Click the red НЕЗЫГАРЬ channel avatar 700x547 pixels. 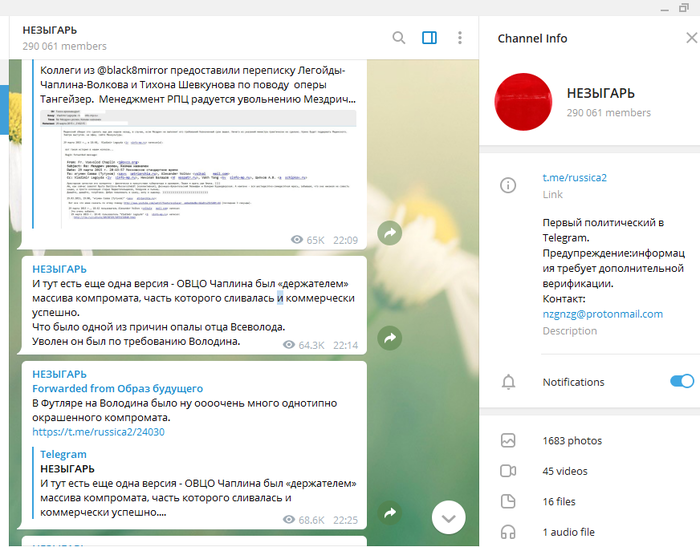pos(523,102)
